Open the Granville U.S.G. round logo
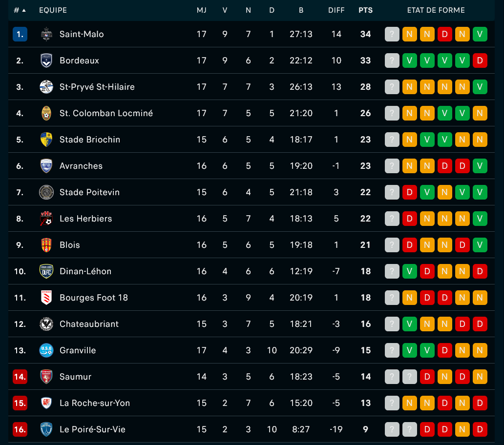The image size is (504, 445). click(x=46, y=350)
